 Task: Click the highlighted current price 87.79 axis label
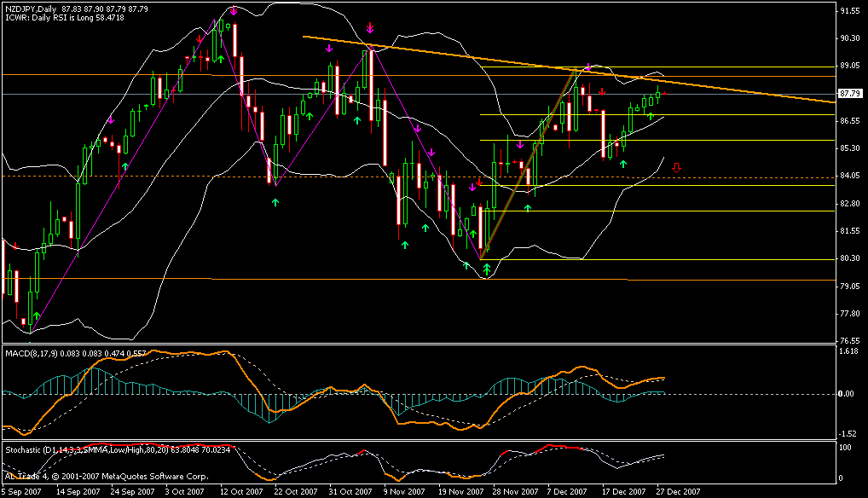click(850, 94)
